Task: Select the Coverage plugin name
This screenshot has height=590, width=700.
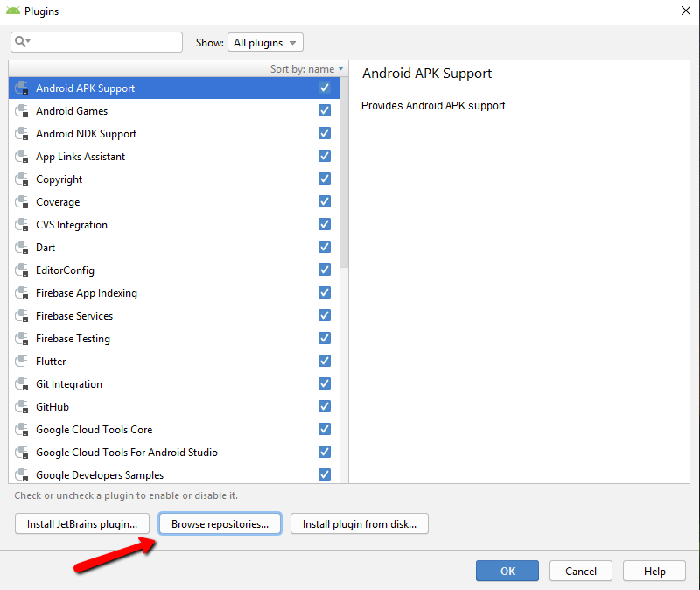Action: [x=58, y=202]
